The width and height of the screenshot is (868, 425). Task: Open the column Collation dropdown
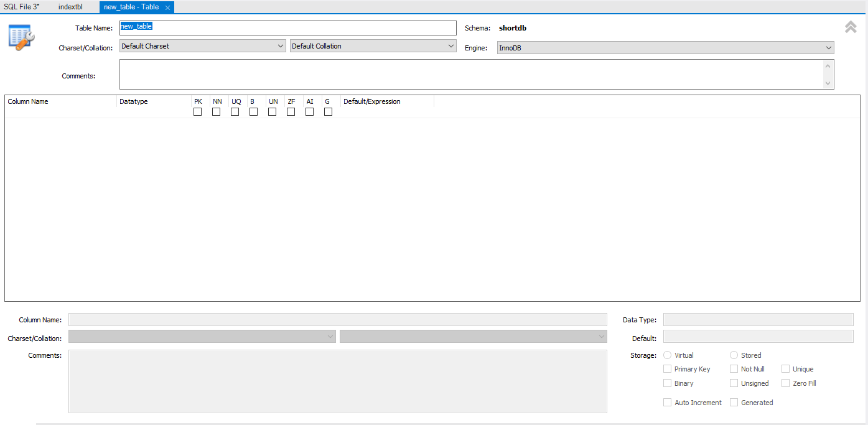pos(474,337)
